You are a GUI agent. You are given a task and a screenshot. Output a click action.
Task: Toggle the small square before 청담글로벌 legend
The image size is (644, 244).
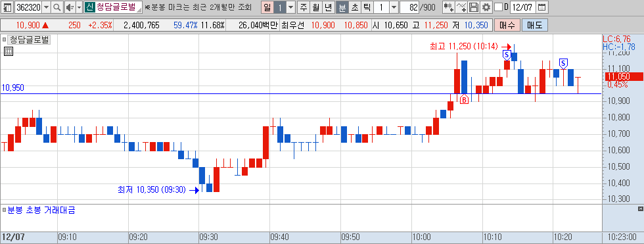click(x=5, y=40)
